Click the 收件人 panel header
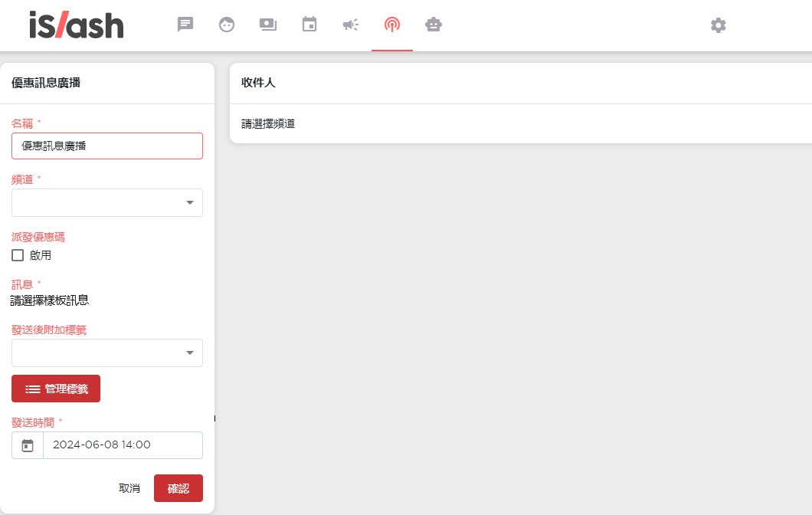812x515 pixels. (x=258, y=83)
